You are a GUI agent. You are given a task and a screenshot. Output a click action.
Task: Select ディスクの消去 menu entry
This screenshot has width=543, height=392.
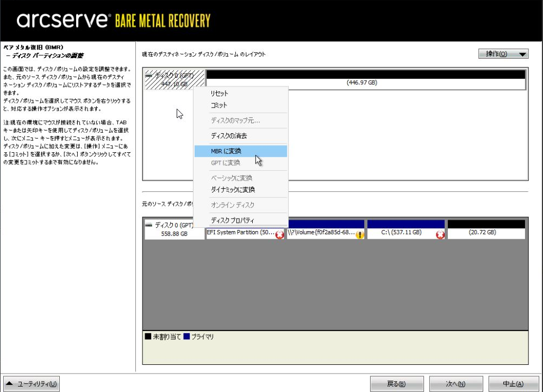241,136
